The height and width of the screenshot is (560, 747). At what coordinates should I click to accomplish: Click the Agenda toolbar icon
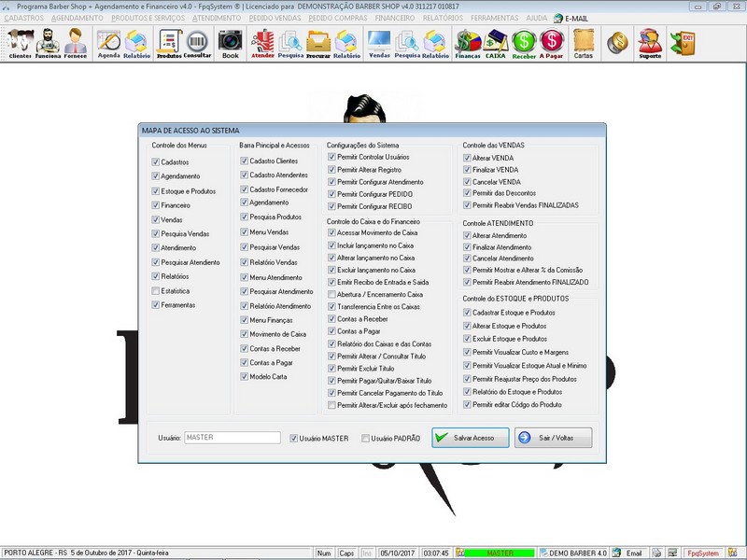109,44
